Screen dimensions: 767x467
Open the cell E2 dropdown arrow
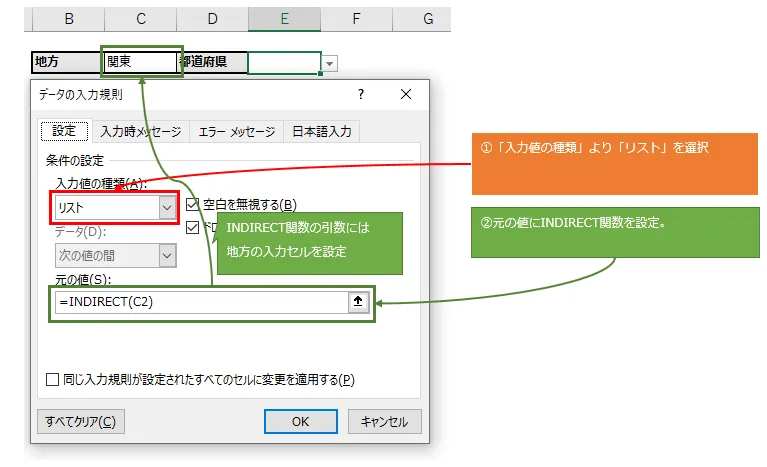click(x=330, y=64)
